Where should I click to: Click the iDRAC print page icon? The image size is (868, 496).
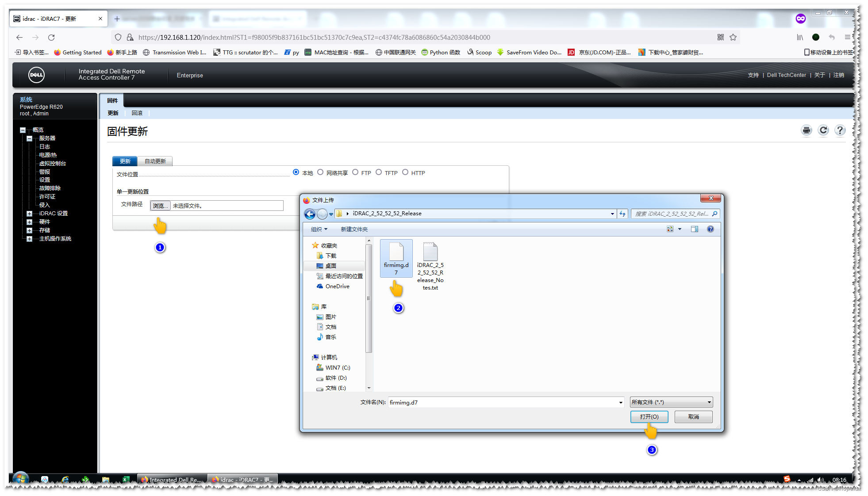(807, 130)
